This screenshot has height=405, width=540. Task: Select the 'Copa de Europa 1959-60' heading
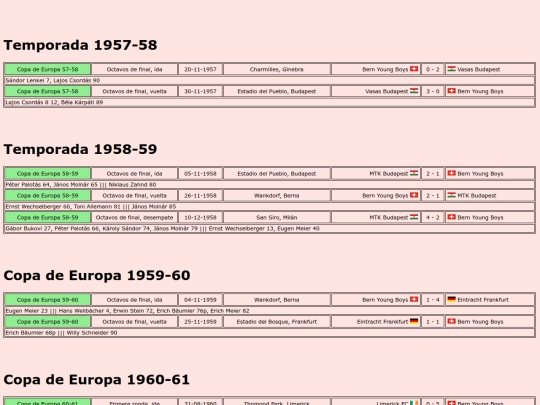coord(97,276)
